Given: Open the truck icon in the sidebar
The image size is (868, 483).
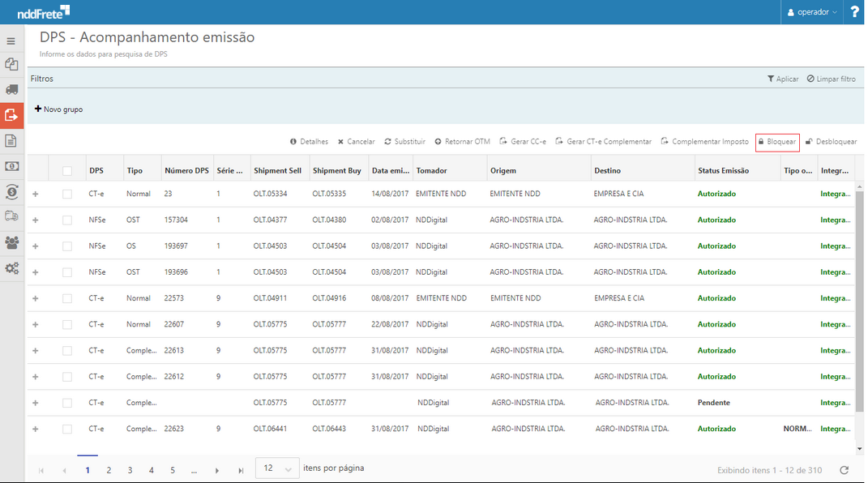Looking at the screenshot, I should (x=11, y=89).
